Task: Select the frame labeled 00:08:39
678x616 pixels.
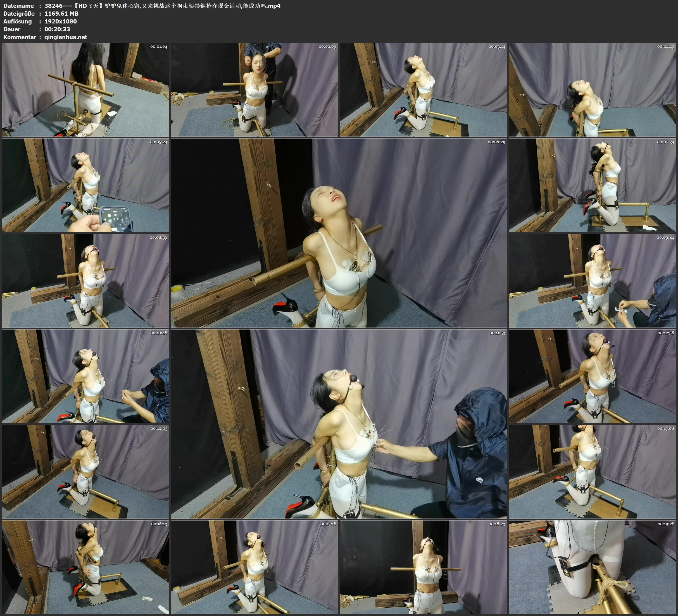Action: pyautogui.click(x=85, y=281)
